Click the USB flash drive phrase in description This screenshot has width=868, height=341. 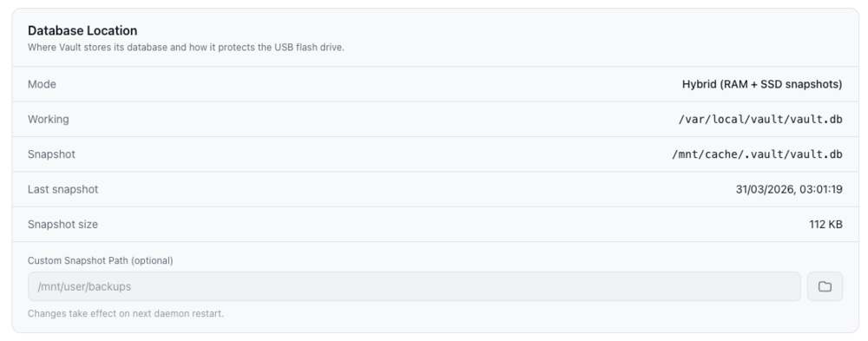pos(309,48)
